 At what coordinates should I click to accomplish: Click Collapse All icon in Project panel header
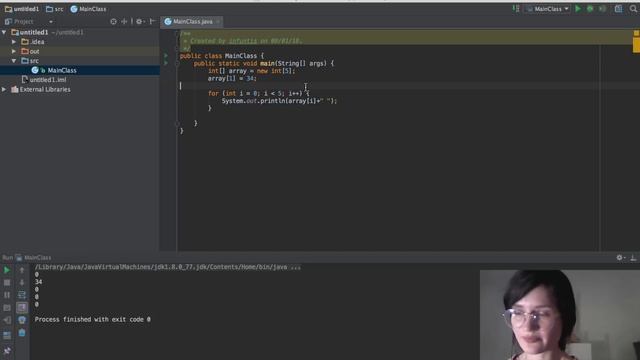point(124,21)
